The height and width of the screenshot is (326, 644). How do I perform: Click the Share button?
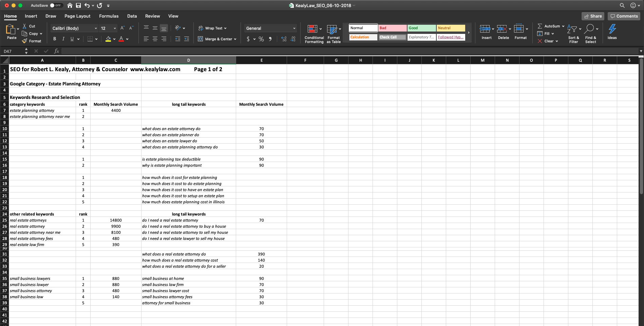pos(593,16)
